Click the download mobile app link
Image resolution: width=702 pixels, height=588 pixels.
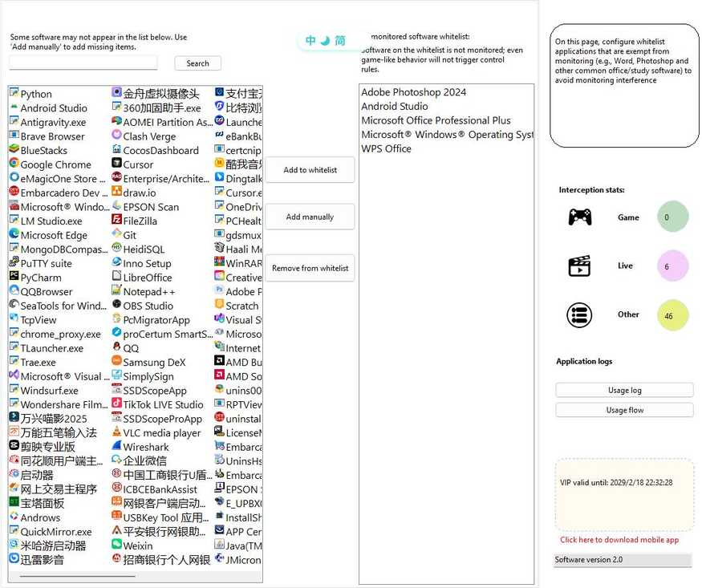click(x=619, y=540)
